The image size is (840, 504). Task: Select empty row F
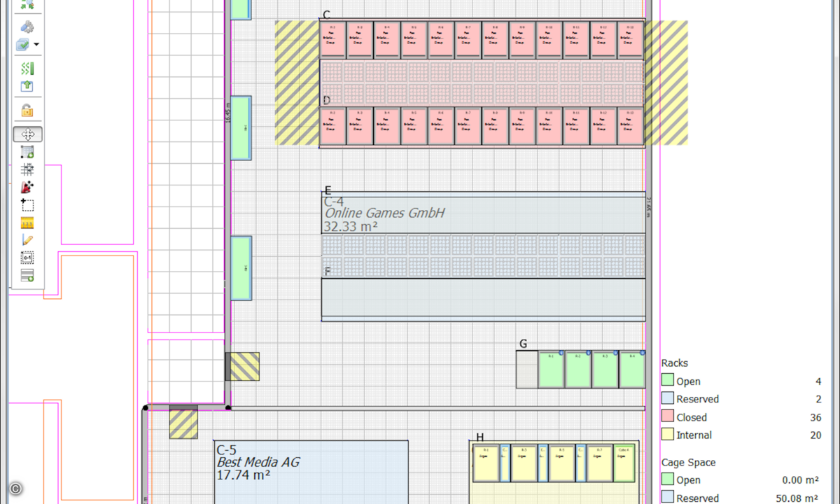483,299
